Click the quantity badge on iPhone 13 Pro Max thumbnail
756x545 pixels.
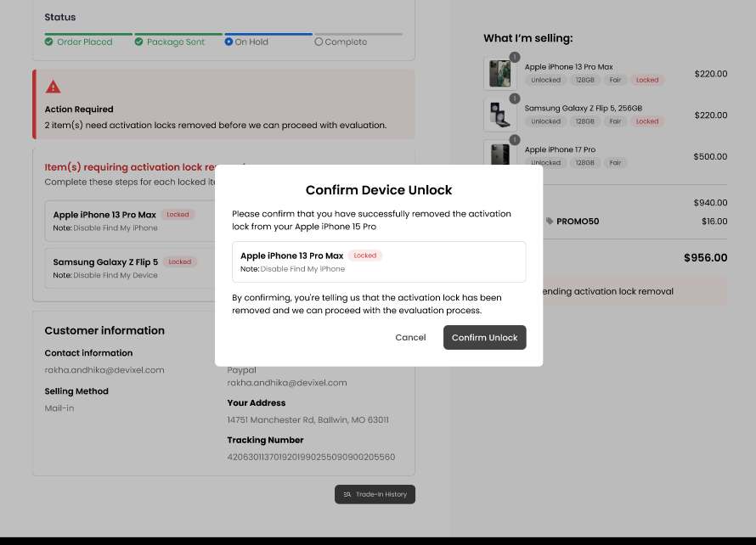[x=515, y=57]
